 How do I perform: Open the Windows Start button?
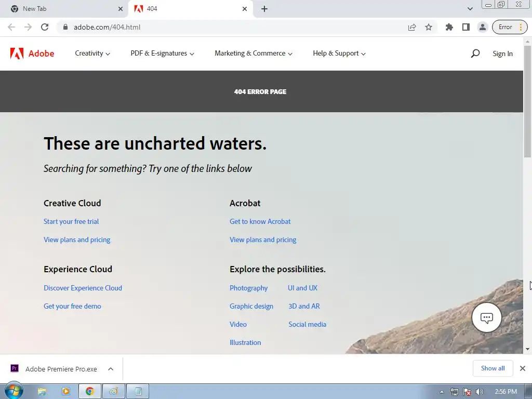coord(14,392)
